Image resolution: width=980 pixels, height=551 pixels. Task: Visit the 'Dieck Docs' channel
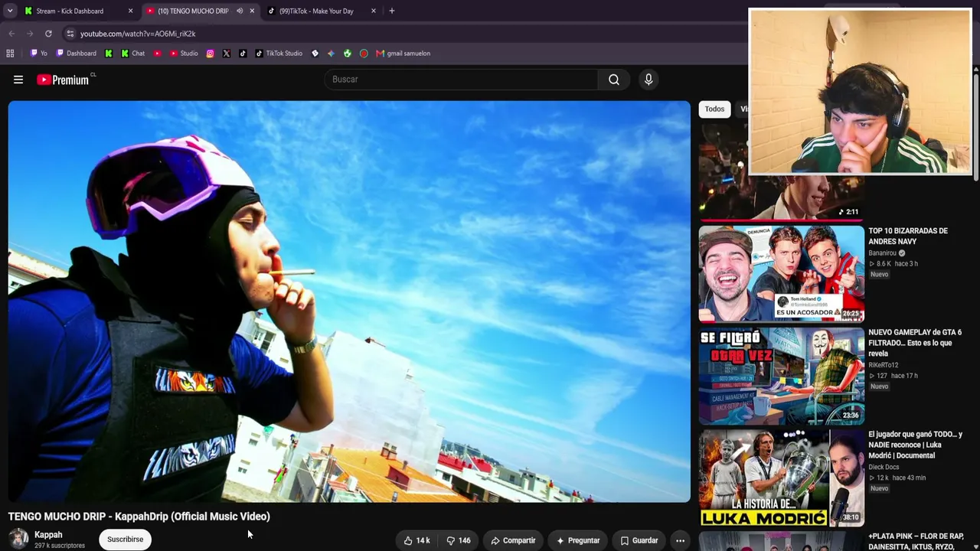884,467
